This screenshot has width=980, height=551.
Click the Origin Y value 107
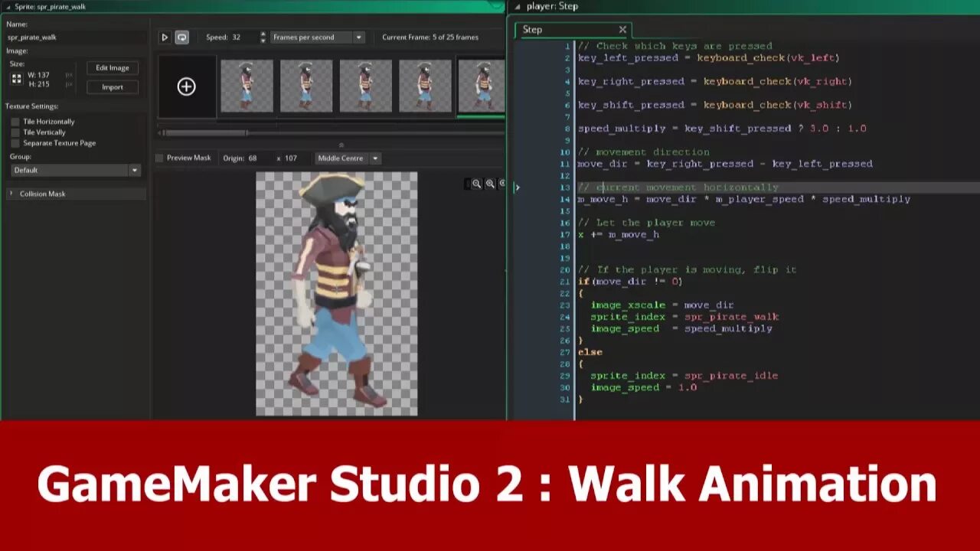291,158
